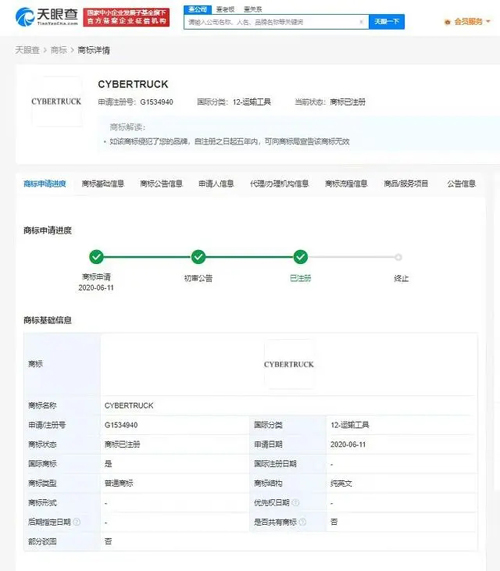Focus the company name search field
Screen dimensions: 500x571
click(271, 22)
